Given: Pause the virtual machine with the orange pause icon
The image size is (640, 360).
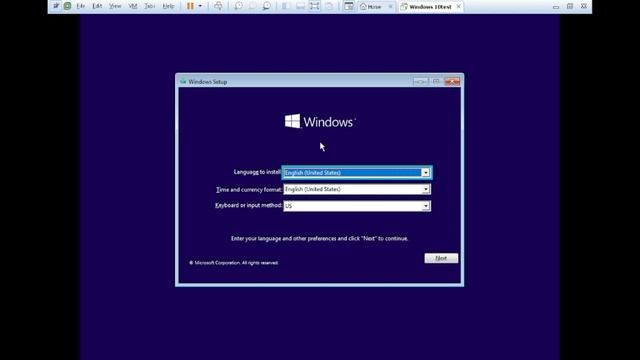Looking at the screenshot, I should click(x=190, y=6).
